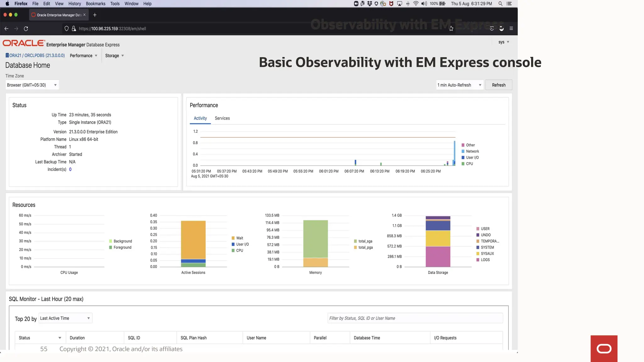
Task: Click the total_sga legend swatch
Action: click(x=355, y=241)
